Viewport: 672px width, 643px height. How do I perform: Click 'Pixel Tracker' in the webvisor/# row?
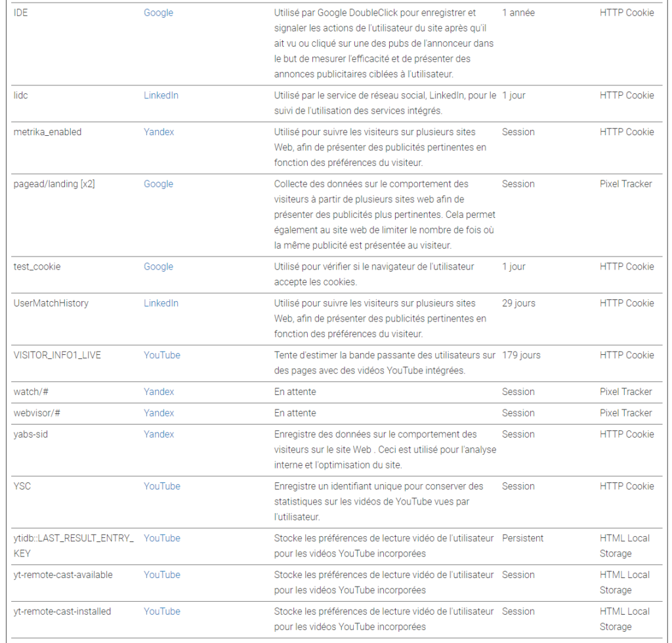click(625, 413)
